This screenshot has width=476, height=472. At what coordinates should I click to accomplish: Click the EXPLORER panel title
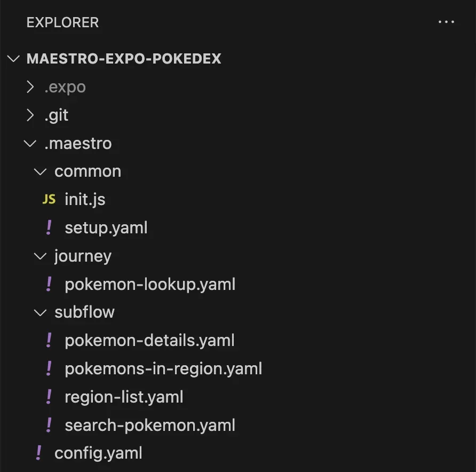(62, 22)
